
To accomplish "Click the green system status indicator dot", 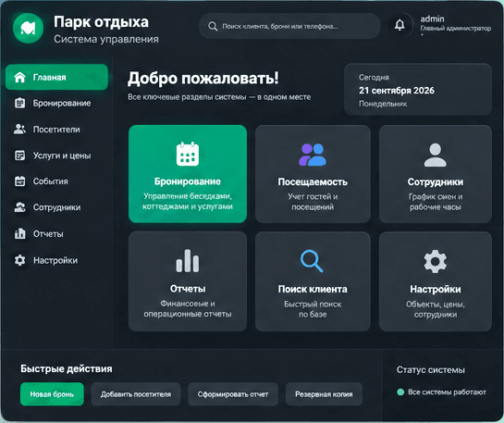I will pyautogui.click(x=400, y=392).
